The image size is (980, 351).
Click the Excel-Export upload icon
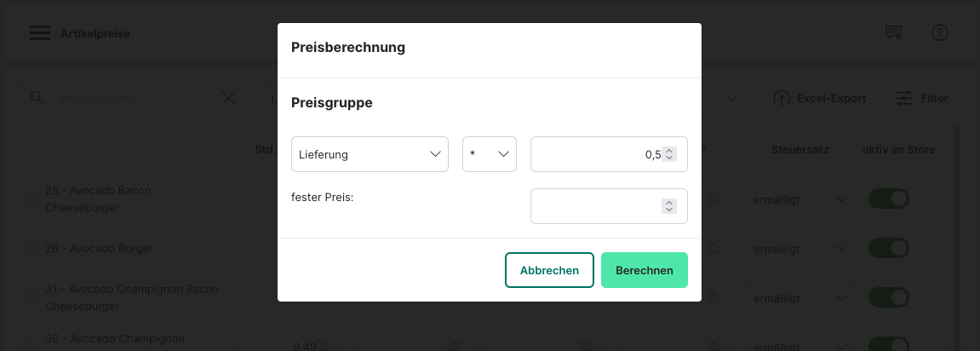(782, 98)
